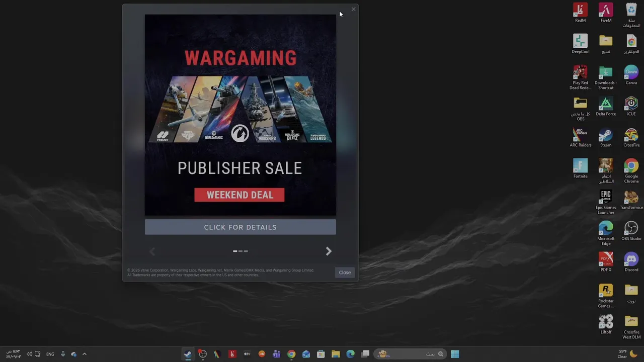Select the Epic Games Launcher desktop icon
Screen dimensions: 644x362
pyautogui.click(x=606, y=203)
